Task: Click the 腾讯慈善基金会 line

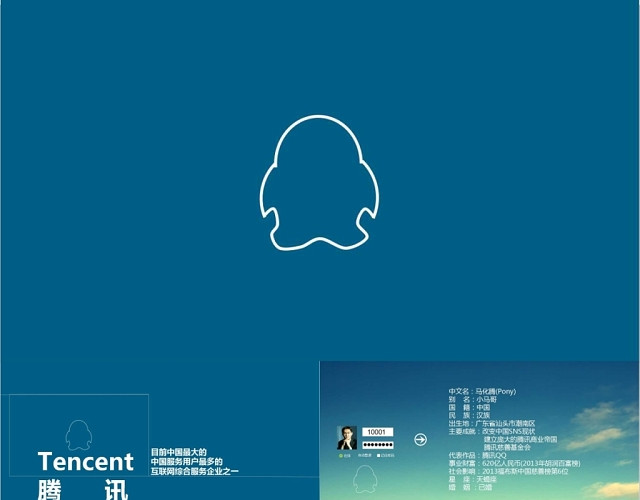Action: (507, 447)
